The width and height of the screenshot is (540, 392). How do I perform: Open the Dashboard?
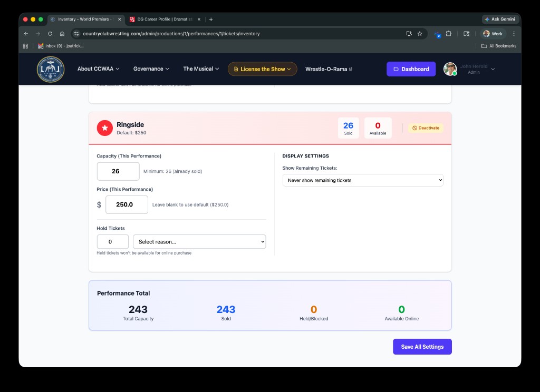[x=411, y=68]
